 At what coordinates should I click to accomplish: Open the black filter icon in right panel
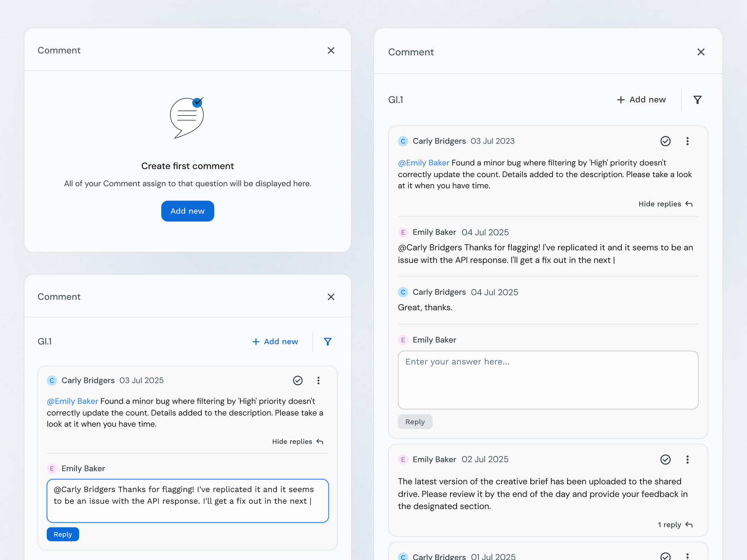click(697, 100)
